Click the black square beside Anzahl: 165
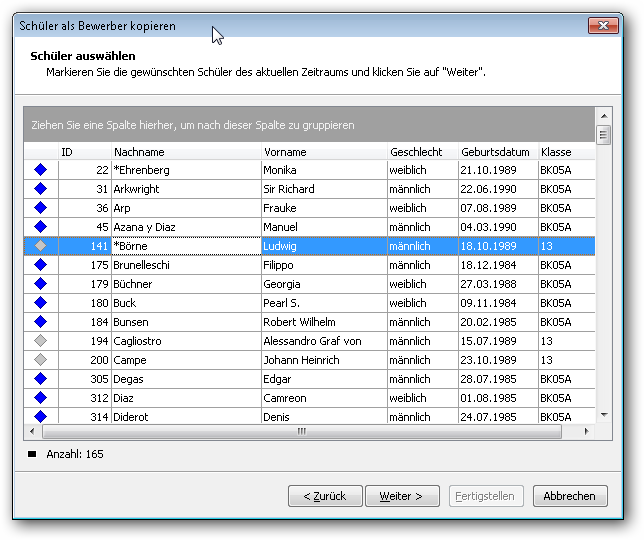Image resolution: width=644 pixels, height=540 pixels. pos(32,454)
